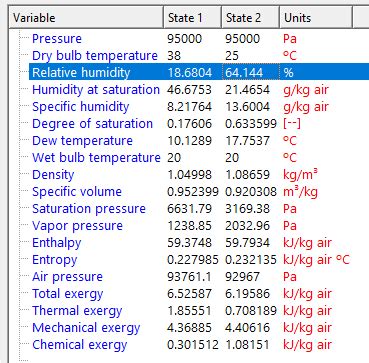
Task: Click State 1 thermal exergy 1.85551
Action: click(189, 311)
